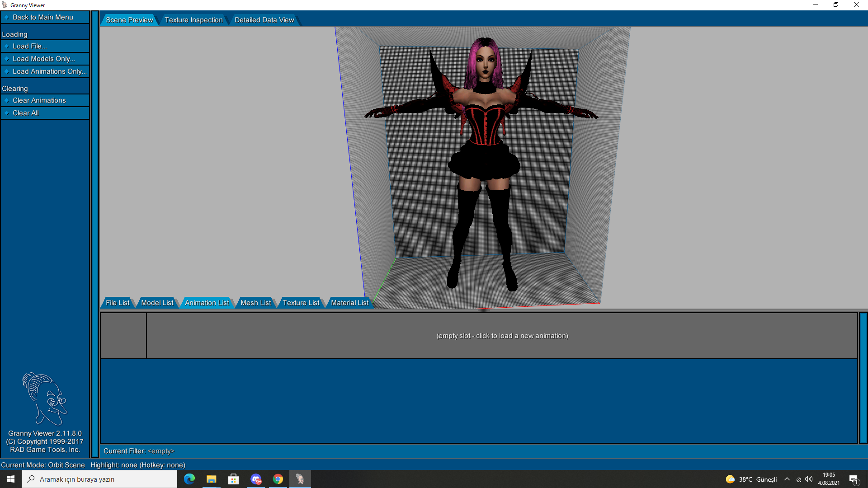Screen dimensions: 868x488
Task: Switch to Texture Inspection tab
Action: [193, 20]
